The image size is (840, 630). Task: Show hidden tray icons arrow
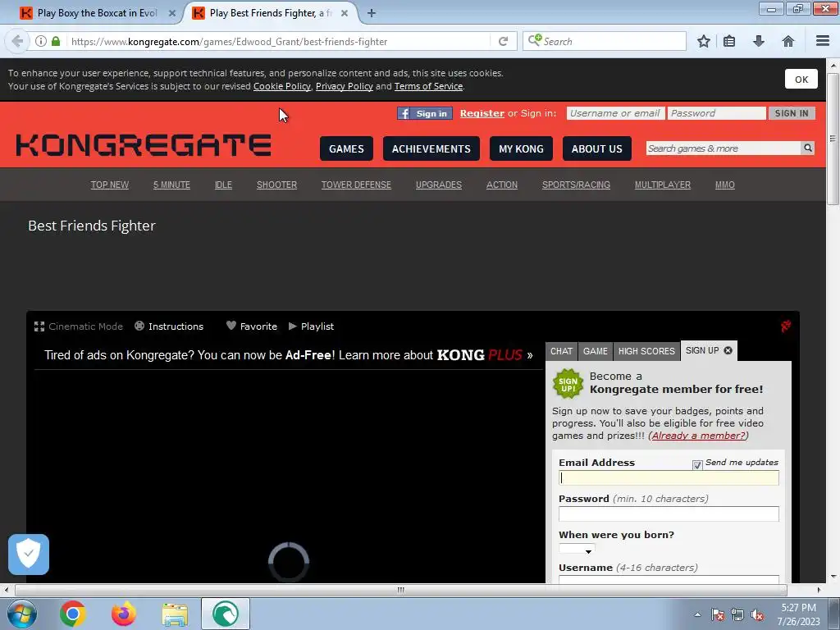(x=697, y=614)
